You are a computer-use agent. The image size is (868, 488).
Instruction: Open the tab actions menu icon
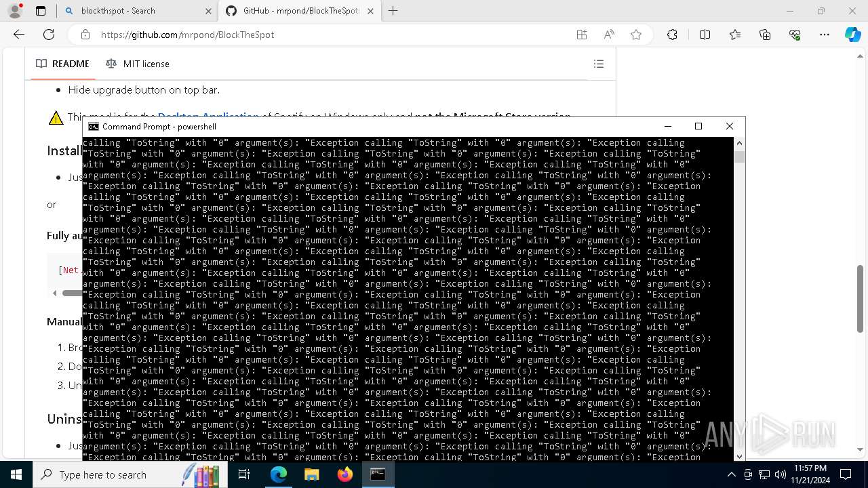point(41,11)
